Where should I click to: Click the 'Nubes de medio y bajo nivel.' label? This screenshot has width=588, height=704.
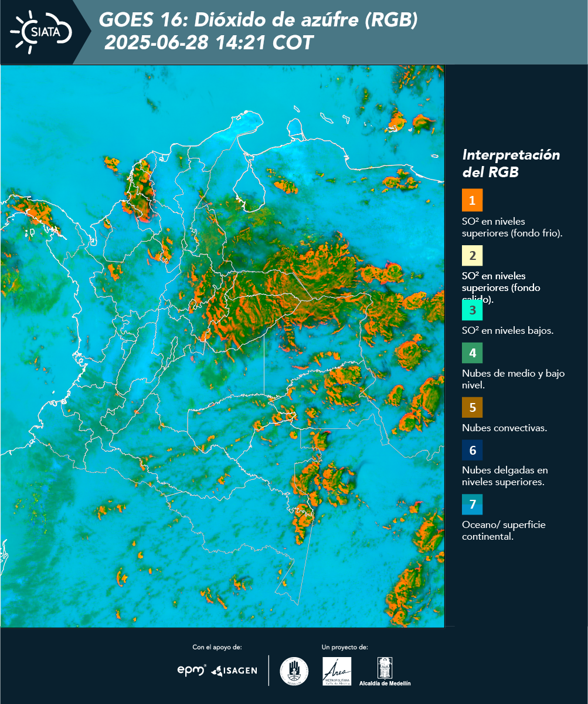pos(514,379)
